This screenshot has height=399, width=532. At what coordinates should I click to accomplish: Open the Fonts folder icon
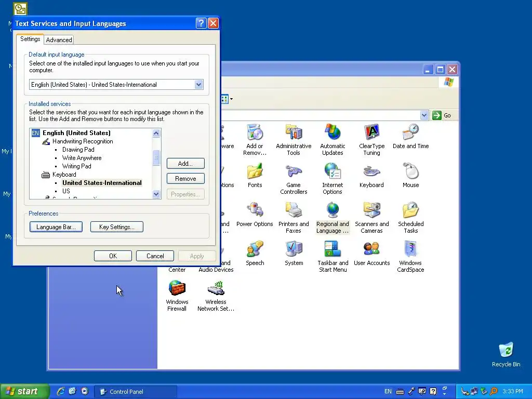click(x=255, y=176)
